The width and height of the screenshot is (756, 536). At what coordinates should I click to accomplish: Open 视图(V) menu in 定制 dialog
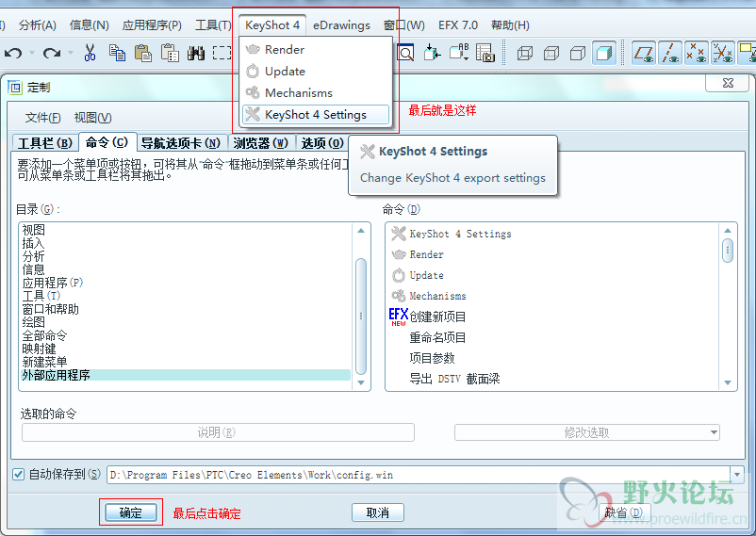tap(92, 118)
